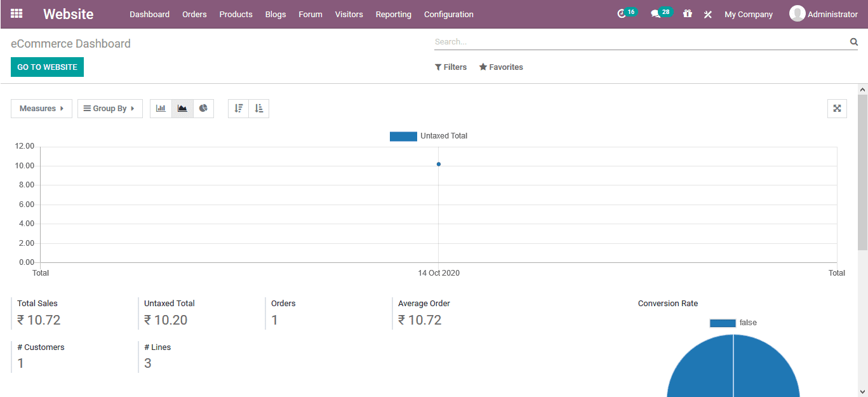This screenshot has width=868, height=397.
Task: Select the bar chart view icon
Action: [x=161, y=108]
